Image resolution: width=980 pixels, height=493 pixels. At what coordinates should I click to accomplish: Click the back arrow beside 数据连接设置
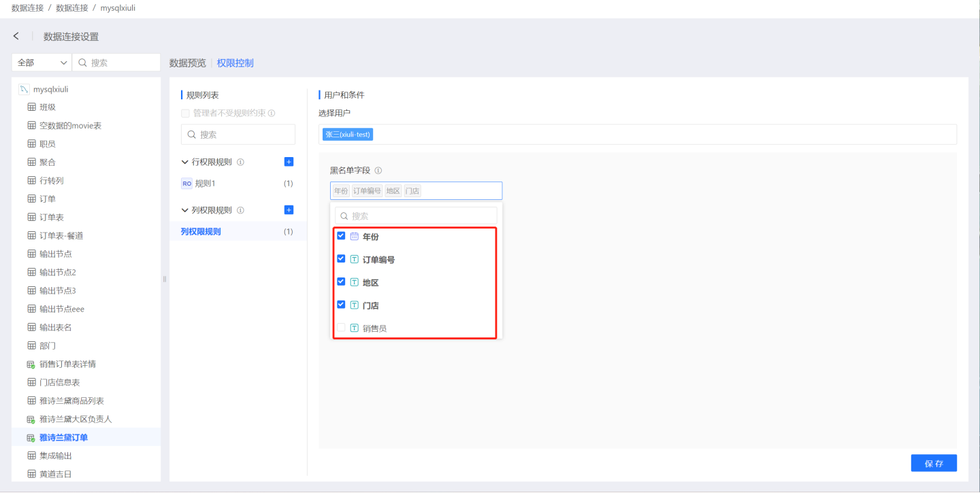[16, 36]
